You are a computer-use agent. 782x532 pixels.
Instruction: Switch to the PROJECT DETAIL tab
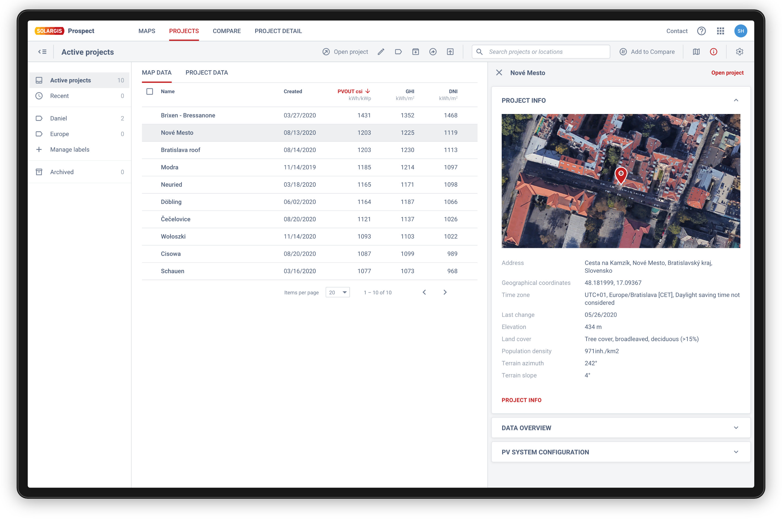[278, 31]
